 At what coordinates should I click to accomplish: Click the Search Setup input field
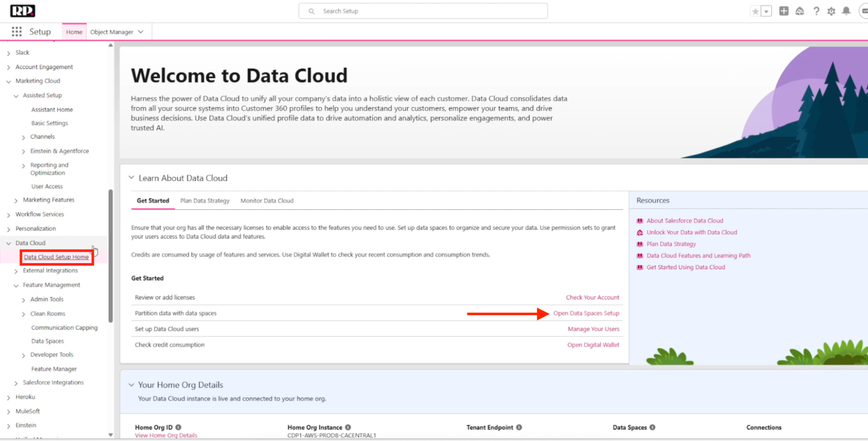pos(423,11)
